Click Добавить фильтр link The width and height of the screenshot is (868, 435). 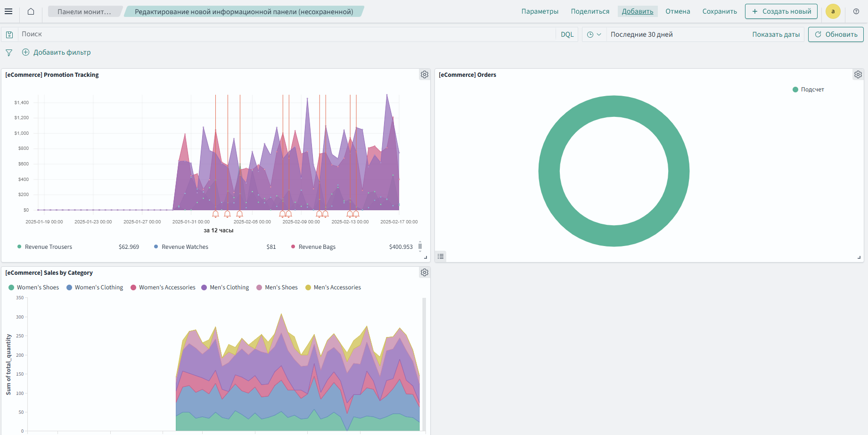click(62, 52)
